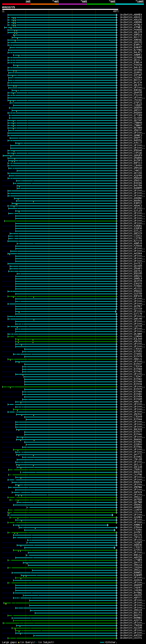Viewport: 146px width, 644px height.
Task: Select hit label UniRef100_B8P3I3
Action: [x=131, y=163]
